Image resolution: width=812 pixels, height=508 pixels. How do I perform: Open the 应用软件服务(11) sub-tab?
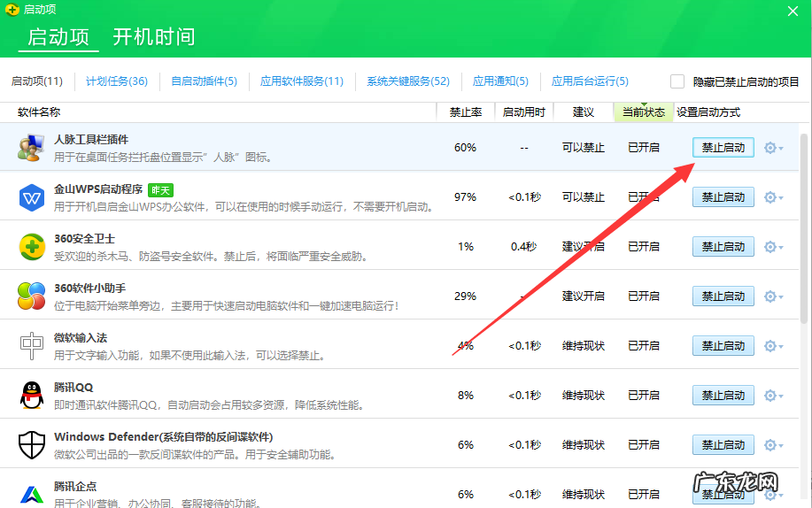[x=302, y=81]
